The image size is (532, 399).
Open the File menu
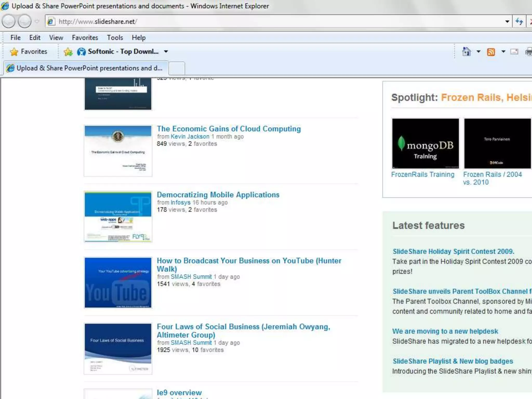[16, 38]
